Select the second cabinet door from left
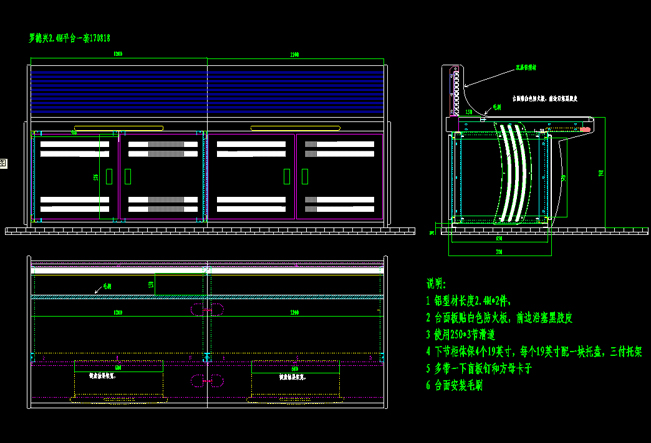The width and height of the screenshot is (651, 443). click(162, 176)
